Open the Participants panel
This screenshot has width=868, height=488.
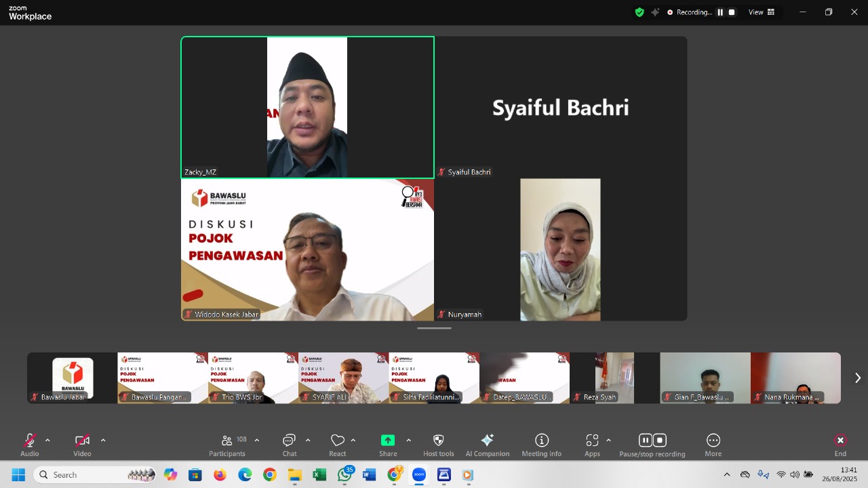[227, 444]
